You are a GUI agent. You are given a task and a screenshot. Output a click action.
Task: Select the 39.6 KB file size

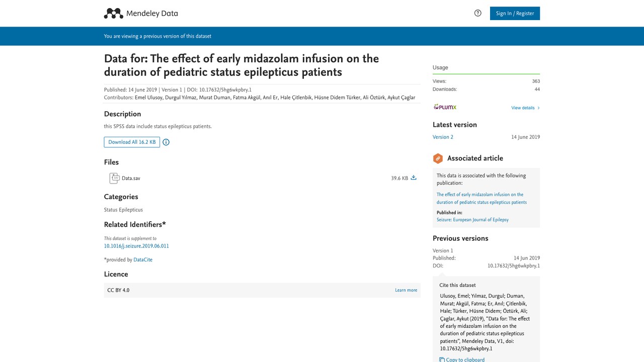click(x=399, y=178)
